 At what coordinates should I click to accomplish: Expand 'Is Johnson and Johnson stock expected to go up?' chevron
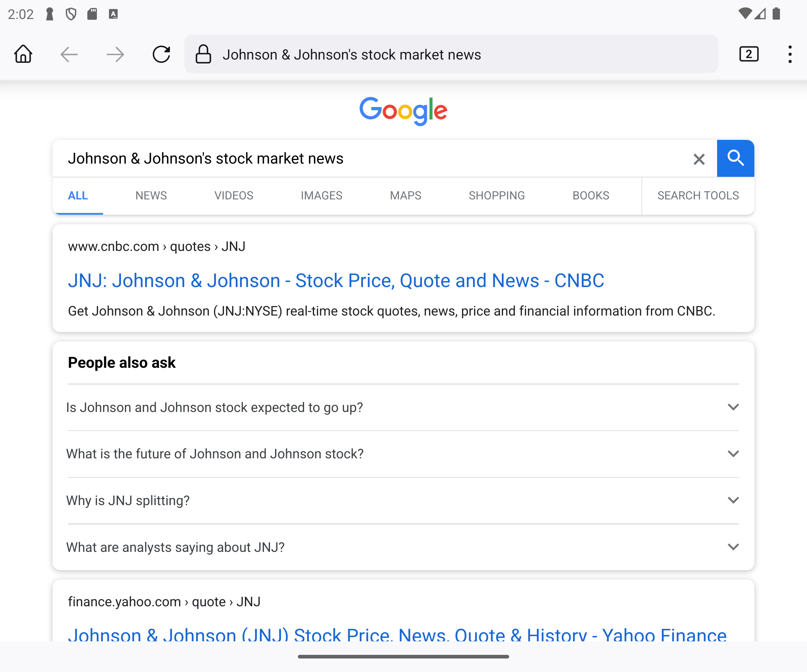tap(733, 407)
